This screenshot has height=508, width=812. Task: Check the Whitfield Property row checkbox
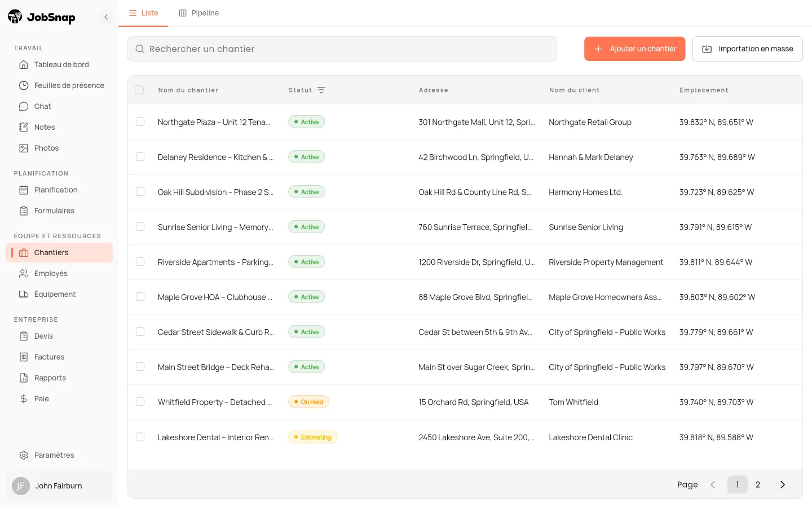coord(140,402)
